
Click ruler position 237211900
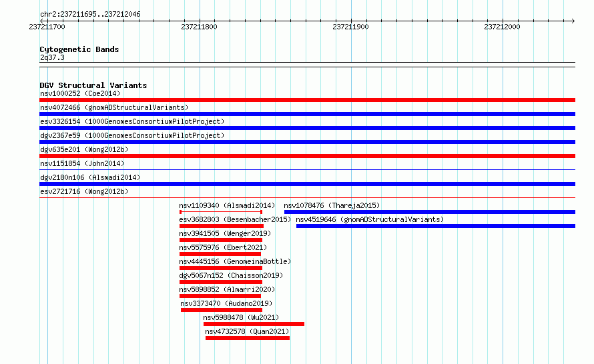tap(350, 27)
